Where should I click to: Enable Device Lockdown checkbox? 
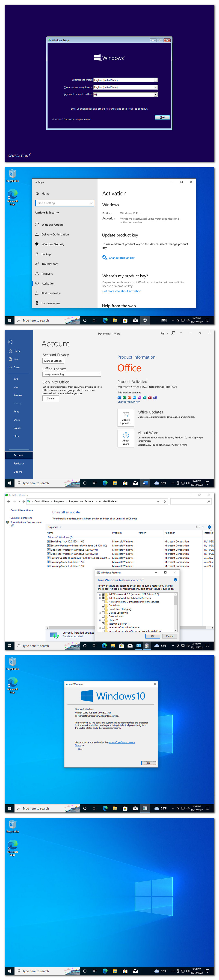[x=103, y=612]
